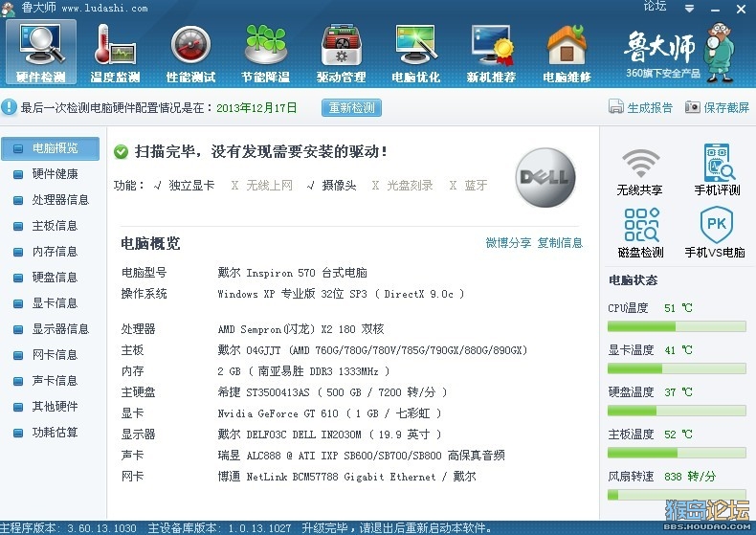The image size is (756, 535).
Task: Open 电脑优化 optimization icon
Action: (x=416, y=52)
